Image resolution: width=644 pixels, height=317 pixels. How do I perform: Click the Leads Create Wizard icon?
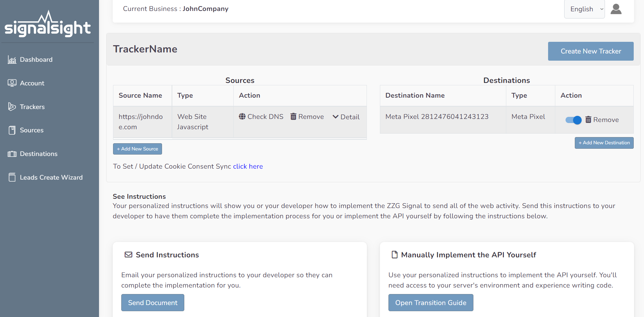[12, 177]
